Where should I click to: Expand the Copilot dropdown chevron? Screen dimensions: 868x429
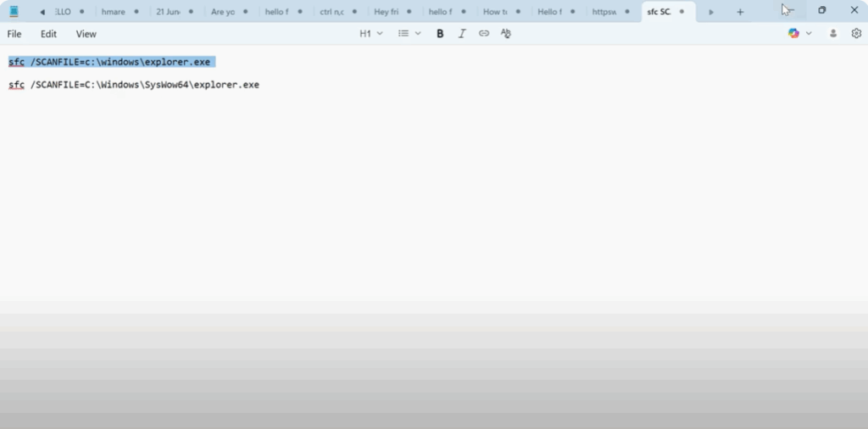[809, 34]
